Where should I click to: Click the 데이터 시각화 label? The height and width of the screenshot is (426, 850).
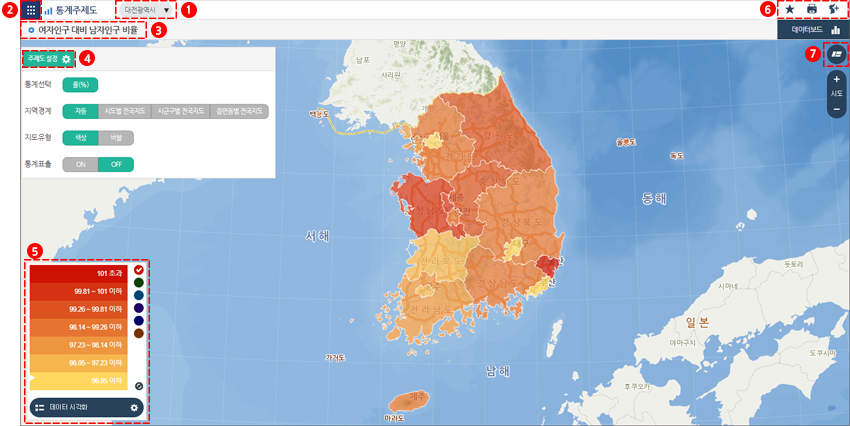coord(69,408)
